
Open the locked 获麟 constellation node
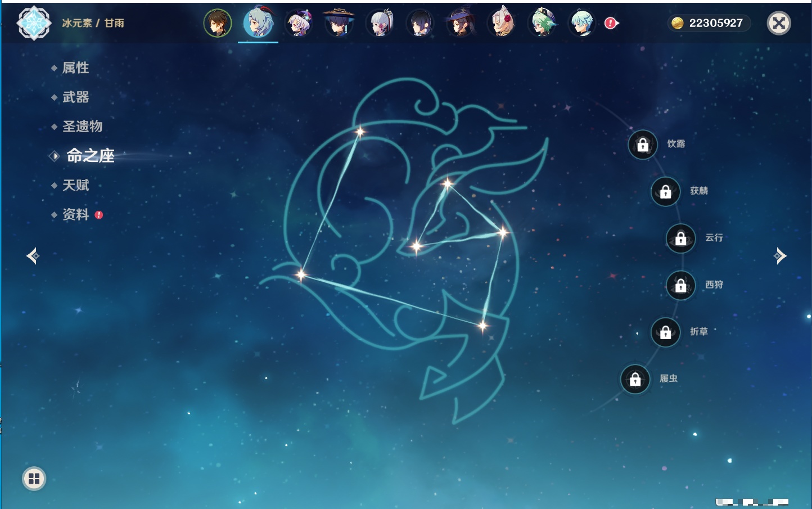tap(666, 192)
